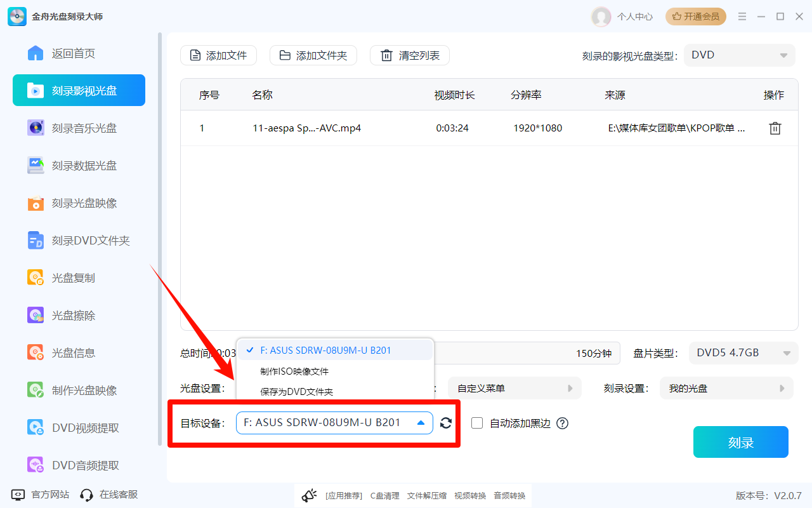812x508 pixels.
Task: Click the 添加文件 button
Action: tap(219, 55)
